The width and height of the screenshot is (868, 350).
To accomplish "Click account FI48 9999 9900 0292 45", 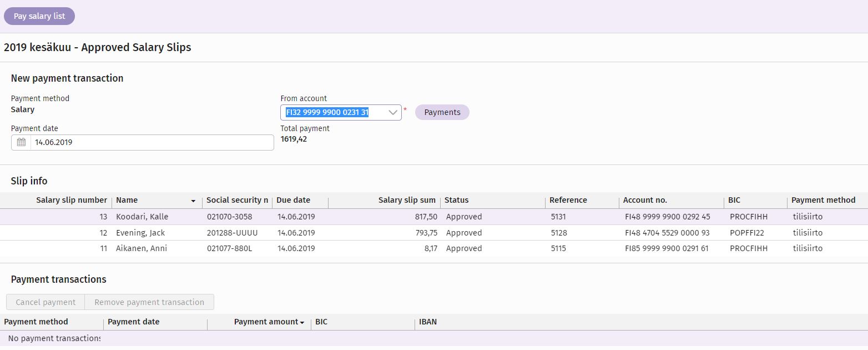I will [x=667, y=217].
